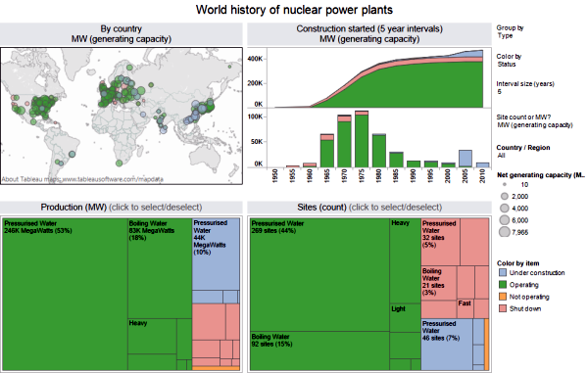Select the Operating green legend swatch

click(503, 285)
